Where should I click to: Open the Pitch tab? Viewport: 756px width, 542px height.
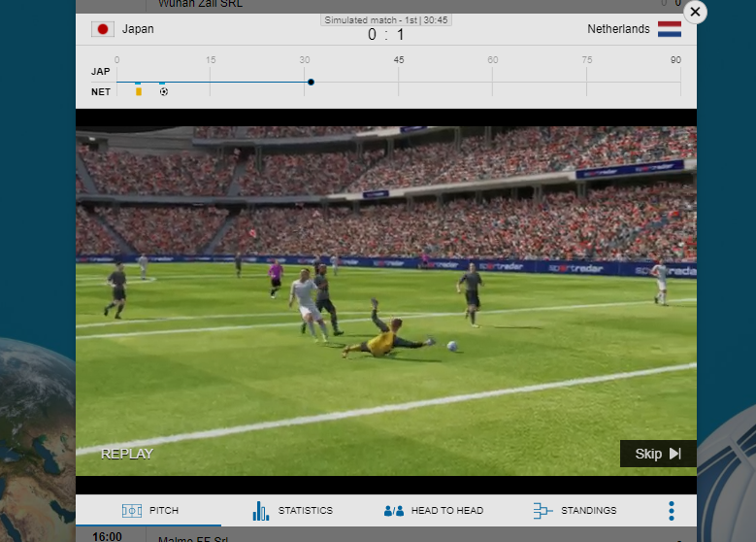pos(150,511)
